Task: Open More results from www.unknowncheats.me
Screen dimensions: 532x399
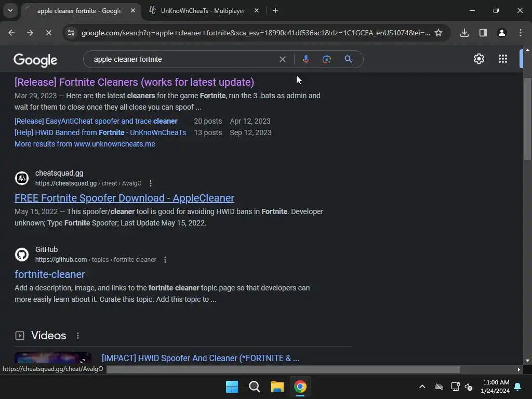Action: [85, 144]
